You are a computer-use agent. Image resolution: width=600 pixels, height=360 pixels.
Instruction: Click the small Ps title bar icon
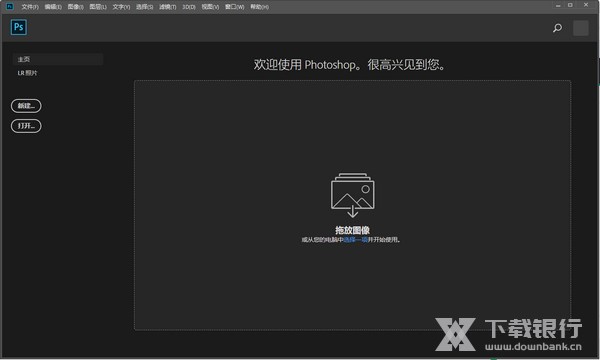pyautogui.click(x=10, y=6)
